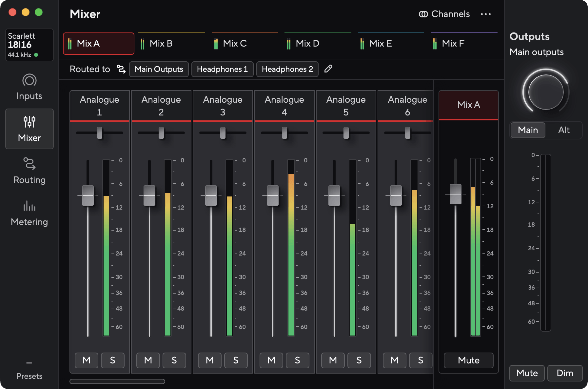Click the routing icon next to Routed to
Screen dimensions: 588x389
(x=121, y=69)
